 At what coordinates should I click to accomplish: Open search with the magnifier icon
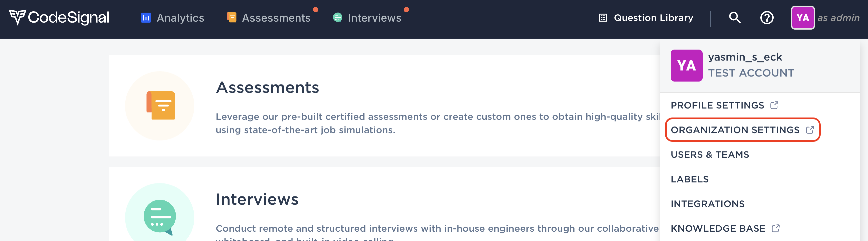[x=735, y=18]
